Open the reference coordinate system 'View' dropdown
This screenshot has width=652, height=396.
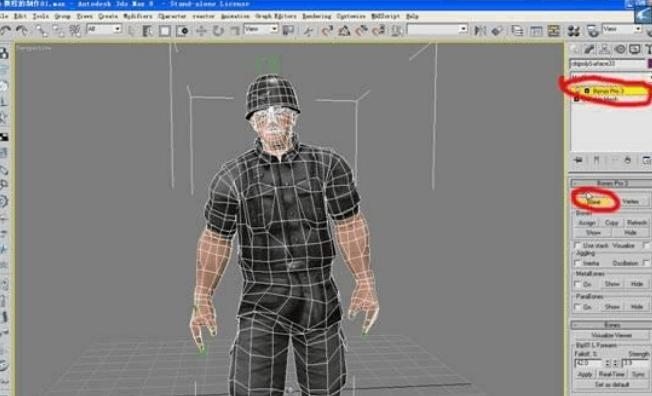[x=261, y=29]
